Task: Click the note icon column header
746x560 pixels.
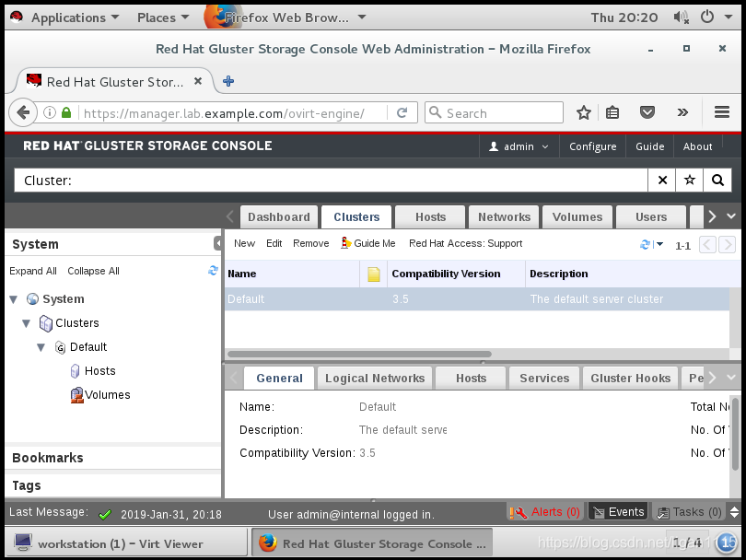Action: (x=374, y=274)
